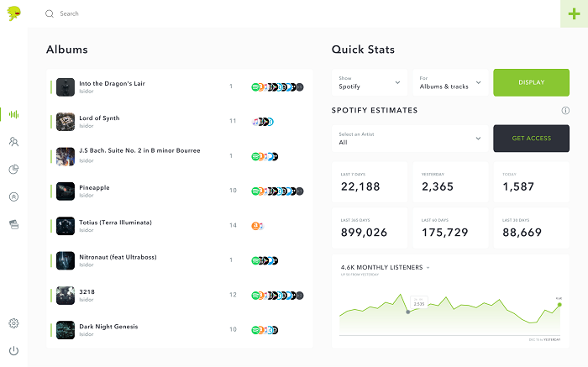
Task: Click the green plus add button
Action: click(574, 14)
